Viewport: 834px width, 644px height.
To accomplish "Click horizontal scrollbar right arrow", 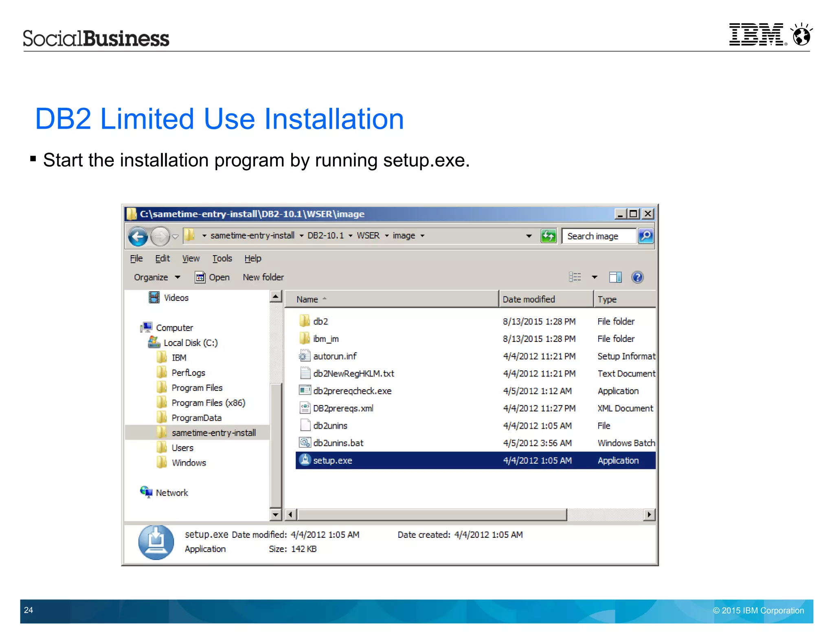I will [649, 515].
